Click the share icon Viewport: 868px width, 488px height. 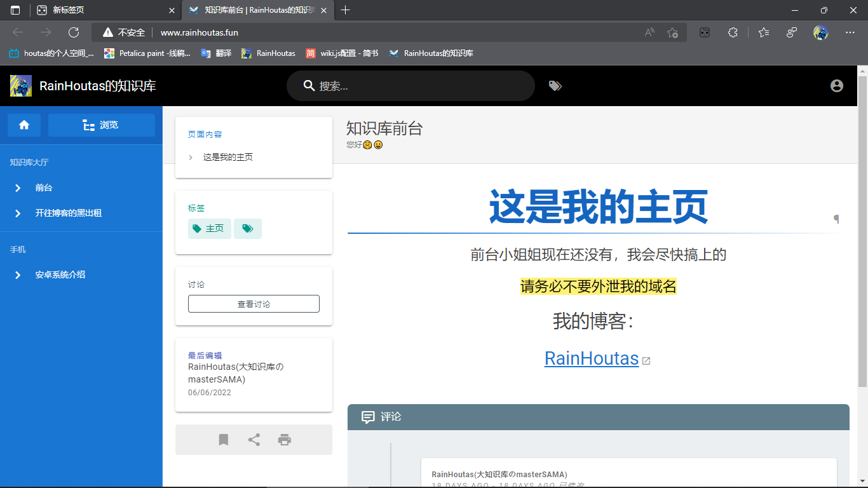click(254, 440)
